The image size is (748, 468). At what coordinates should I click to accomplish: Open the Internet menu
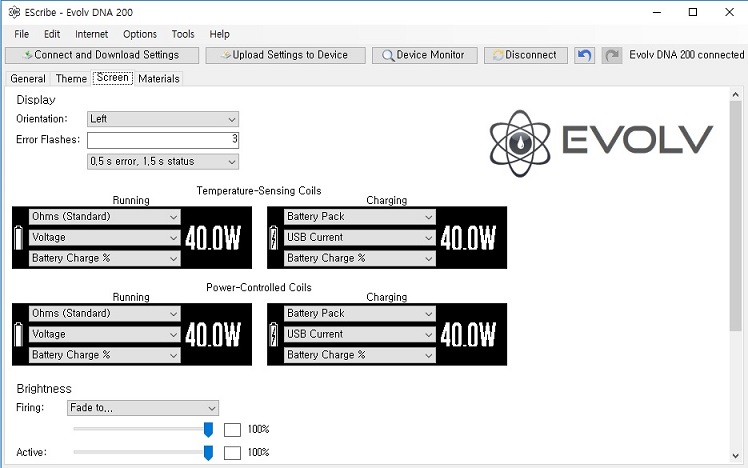[x=92, y=34]
